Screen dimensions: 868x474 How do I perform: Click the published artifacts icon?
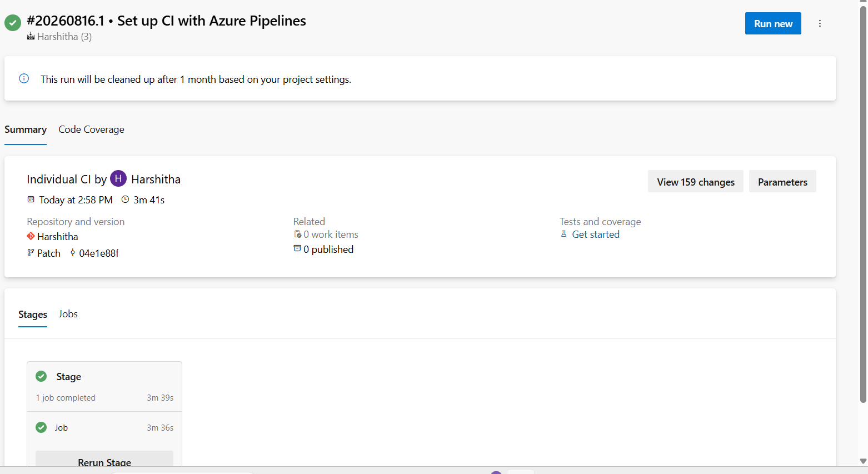[297, 248]
